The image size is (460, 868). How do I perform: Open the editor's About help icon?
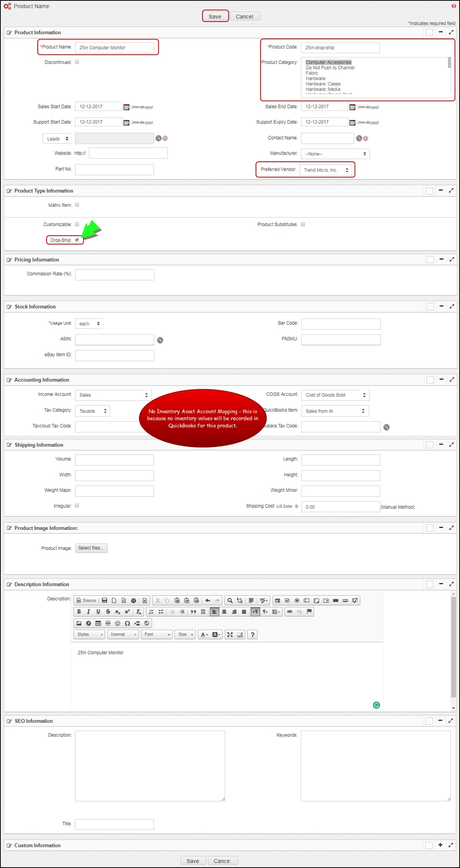[253, 635]
